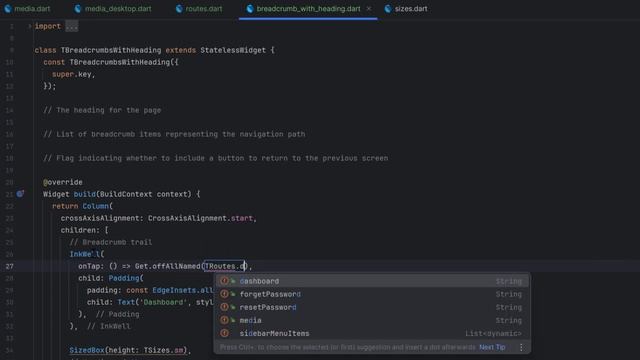Choose the forgetPassword autocomplete suggestion
Viewport: 640px width, 360px height.
pos(372,294)
